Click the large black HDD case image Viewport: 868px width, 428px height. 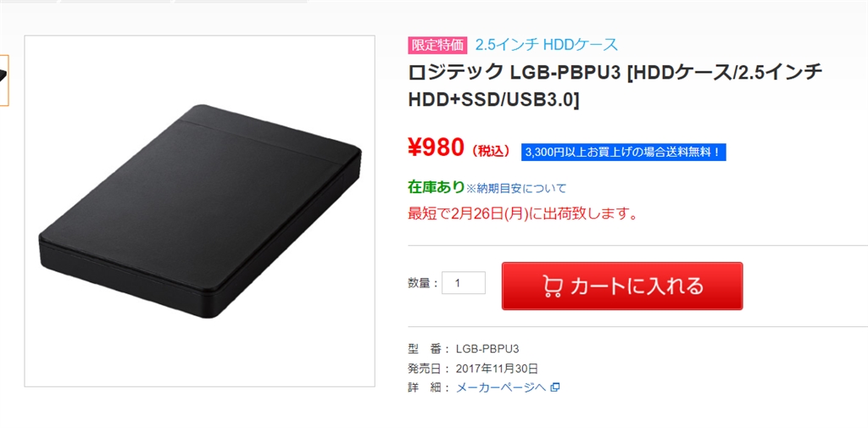pos(200,211)
